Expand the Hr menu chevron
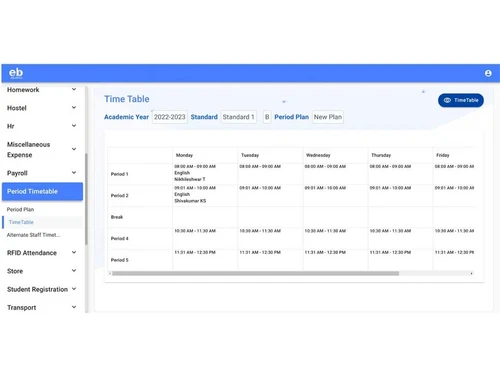 pos(74,126)
